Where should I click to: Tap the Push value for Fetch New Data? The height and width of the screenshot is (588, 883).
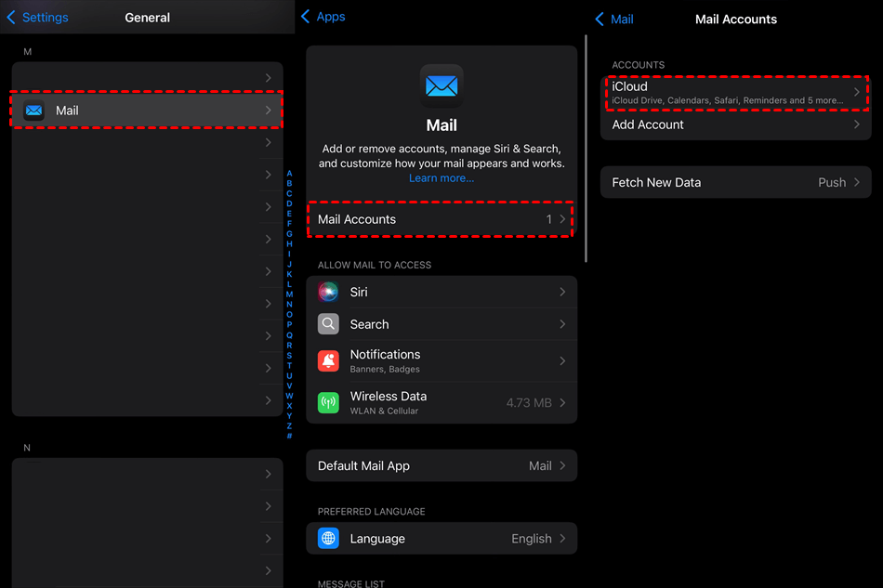coord(832,182)
